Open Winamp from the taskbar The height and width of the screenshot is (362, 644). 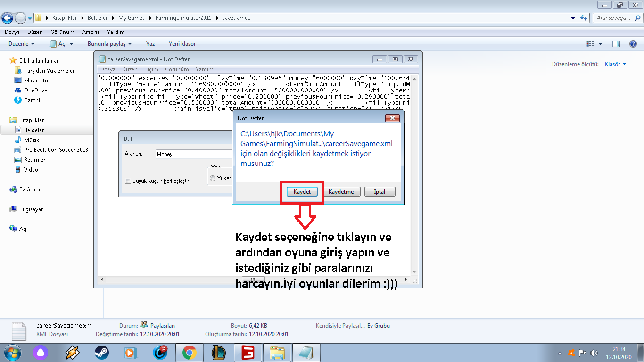pos(72,353)
